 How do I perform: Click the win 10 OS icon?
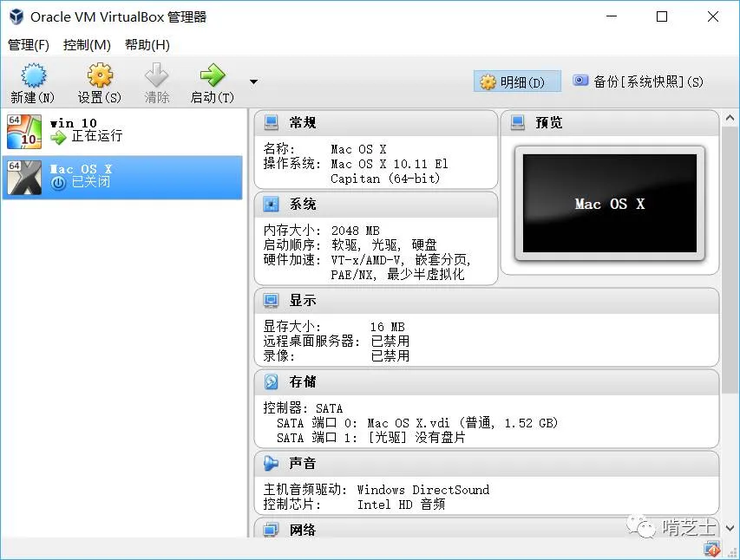coord(24,132)
